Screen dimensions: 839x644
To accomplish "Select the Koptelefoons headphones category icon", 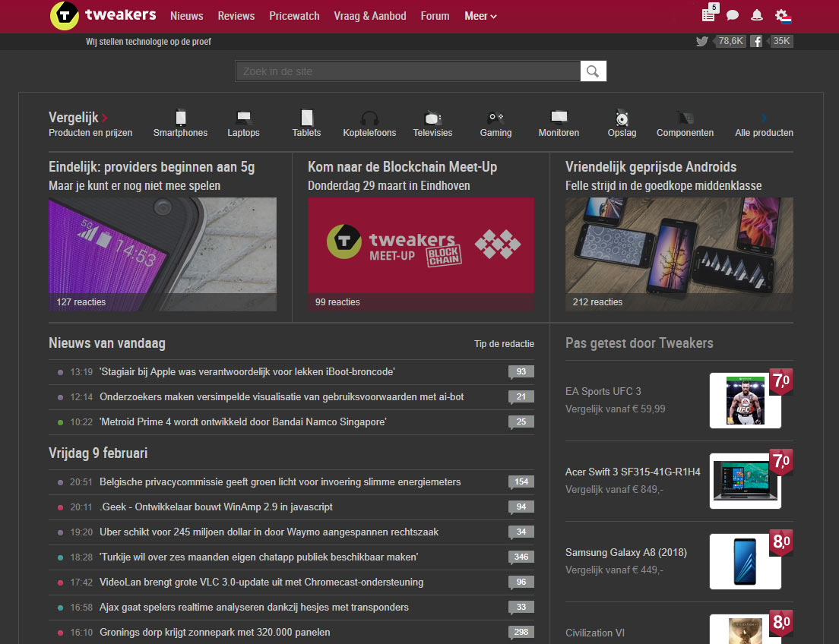I will [369, 118].
